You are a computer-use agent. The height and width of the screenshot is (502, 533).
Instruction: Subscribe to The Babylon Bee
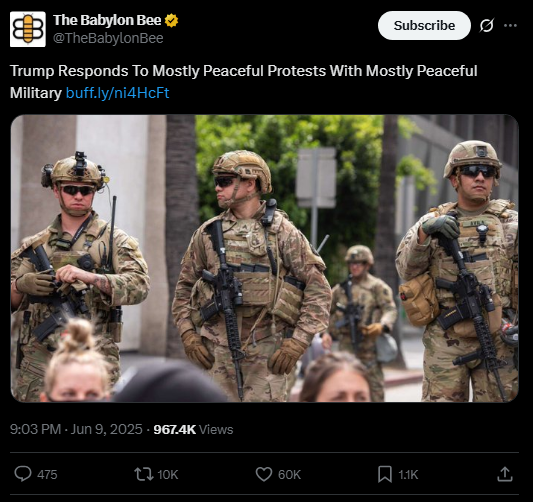[424, 25]
